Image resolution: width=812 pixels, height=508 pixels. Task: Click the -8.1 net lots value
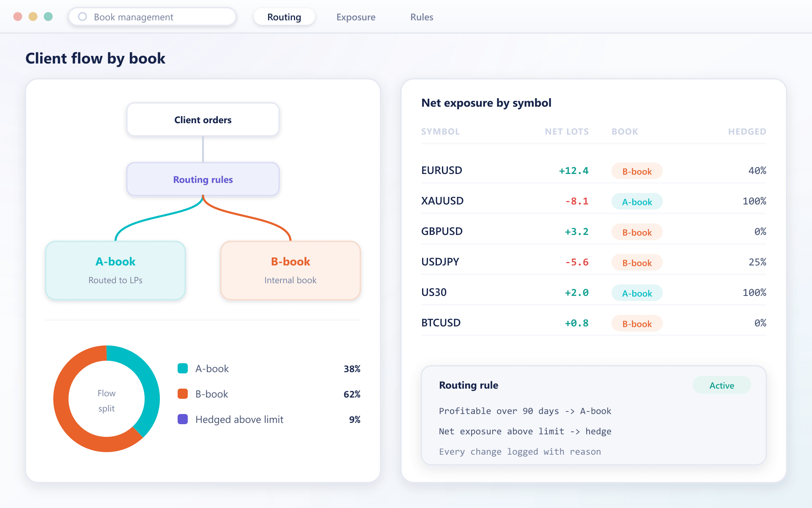(576, 201)
